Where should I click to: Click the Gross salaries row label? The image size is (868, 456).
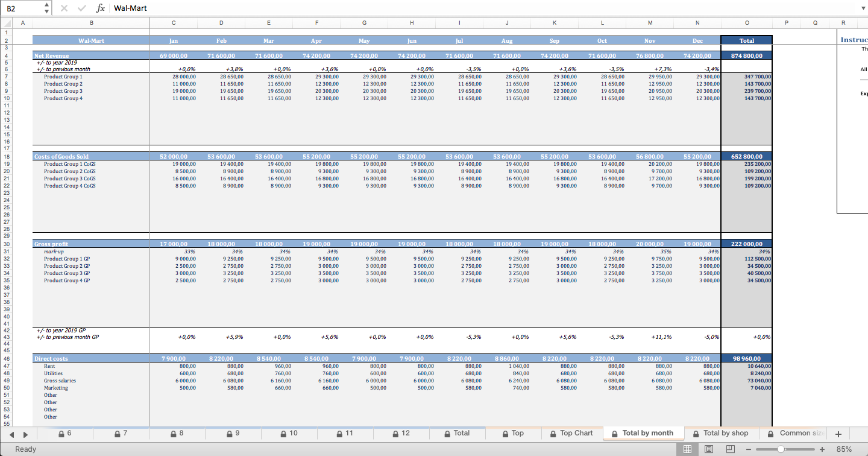tap(60, 381)
